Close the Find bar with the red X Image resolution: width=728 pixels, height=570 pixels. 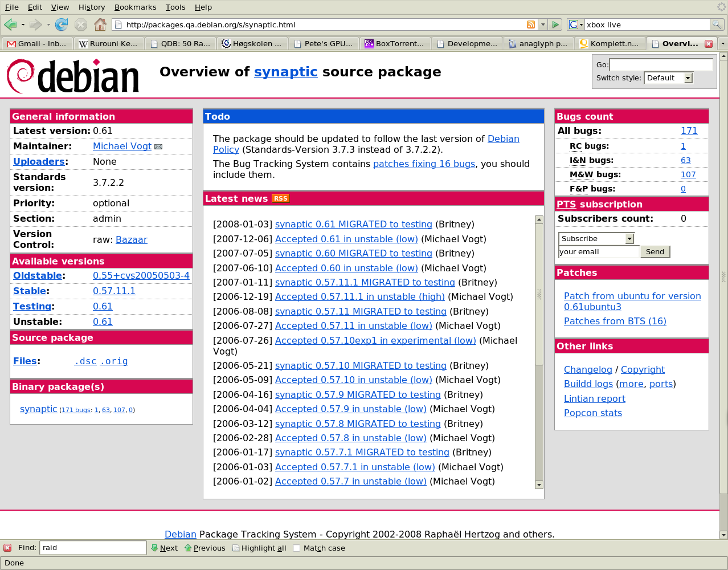pos(7,548)
